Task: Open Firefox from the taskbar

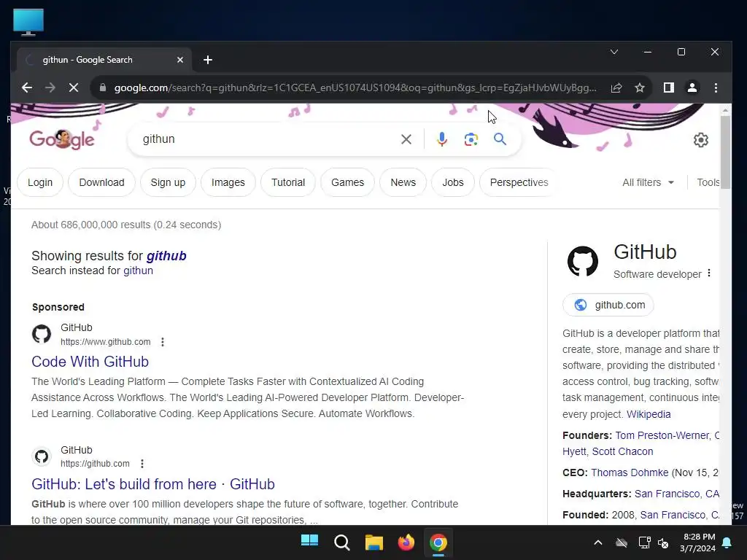Action: click(x=406, y=542)
